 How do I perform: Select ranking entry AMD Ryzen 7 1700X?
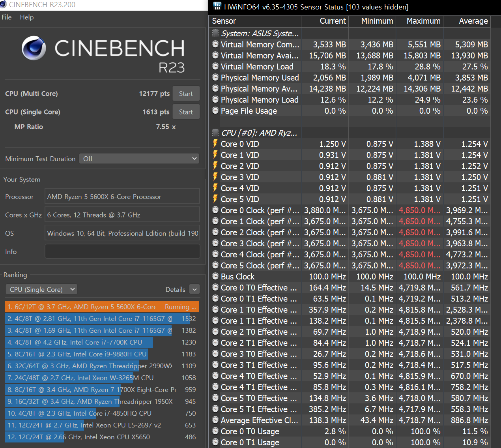(102, 390)
